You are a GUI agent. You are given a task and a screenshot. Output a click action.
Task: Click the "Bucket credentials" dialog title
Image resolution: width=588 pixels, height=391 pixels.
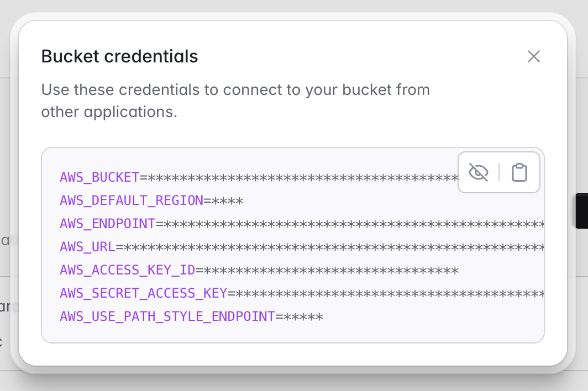coord(120,56)
